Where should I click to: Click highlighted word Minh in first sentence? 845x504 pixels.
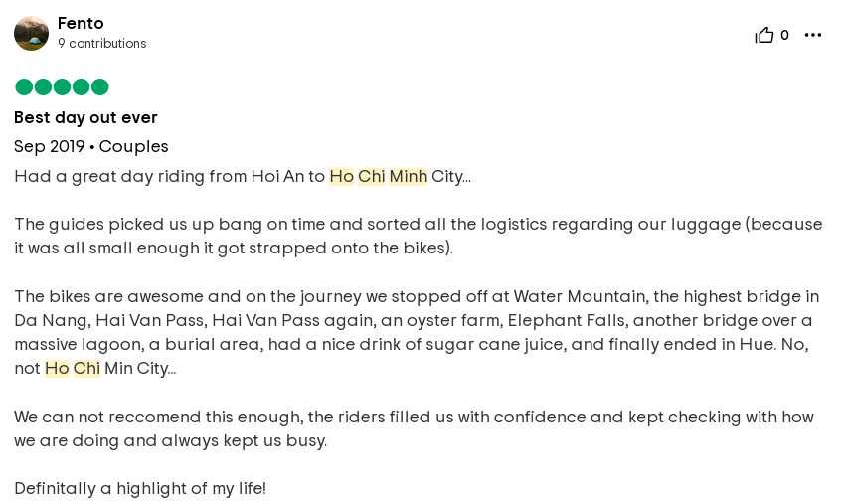(408, 176)
